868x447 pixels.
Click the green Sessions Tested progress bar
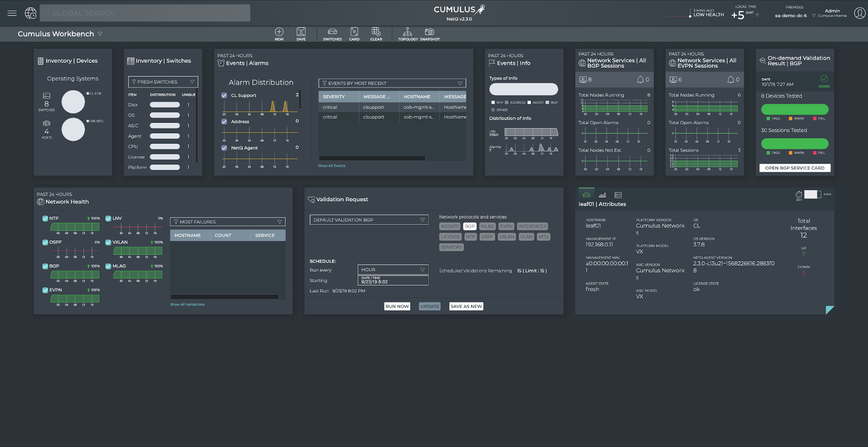coord(794,143)
